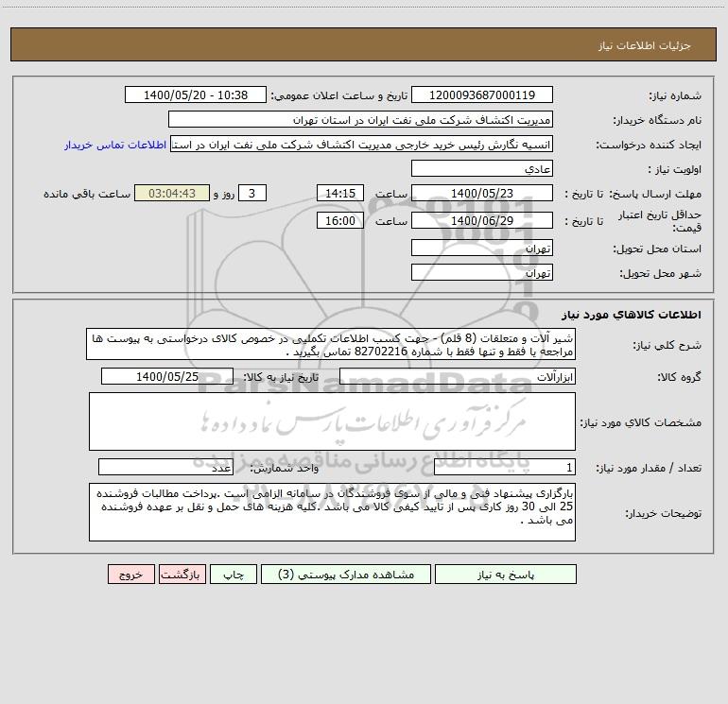Viewport: 728px width, 704px height.
Task: Click the استان محل تحویل label
Action: click(657, 249)
